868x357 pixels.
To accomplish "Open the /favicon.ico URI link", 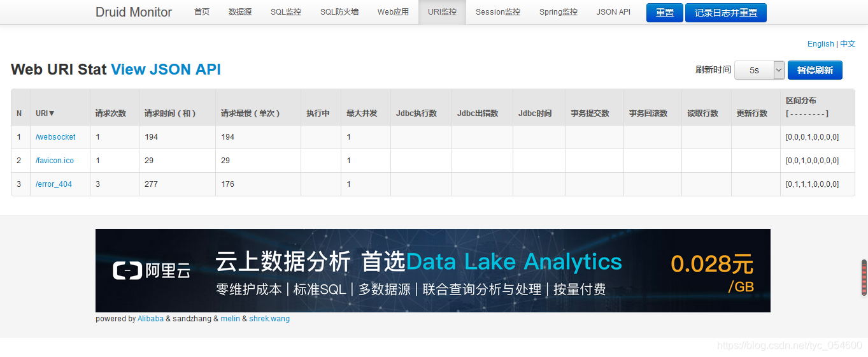I will coord(55,161).
